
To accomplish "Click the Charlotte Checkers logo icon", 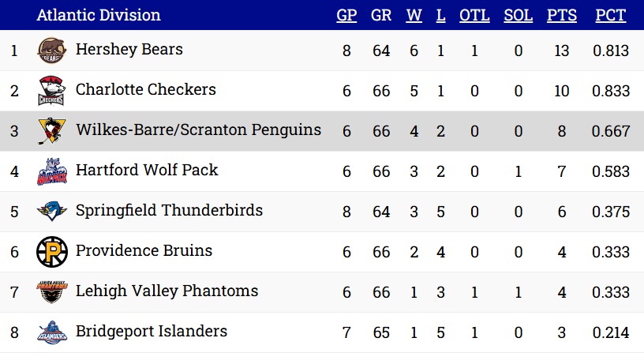I will (x=51, y=90).
